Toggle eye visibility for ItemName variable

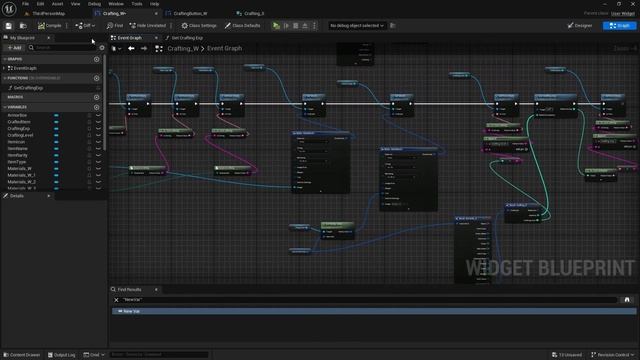pyautogui.click(x=98, y=149)
